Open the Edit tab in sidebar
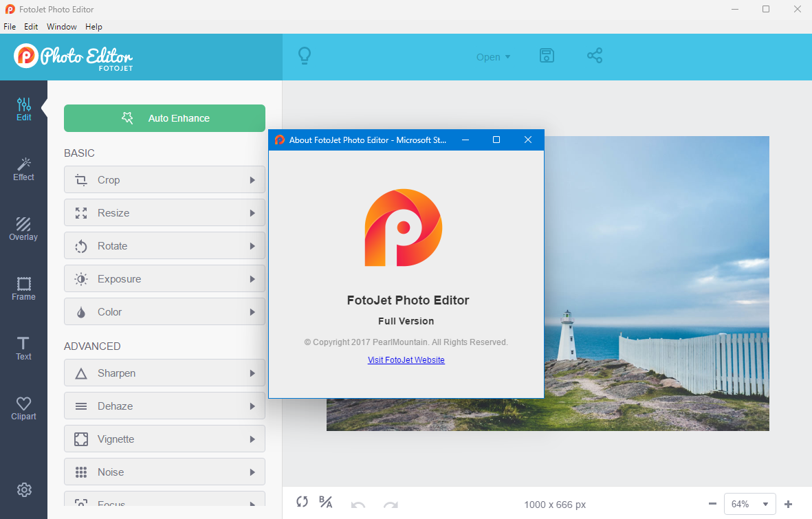Viewport: 812px width, 519px height. pyautogui.click(x=24, y=110)
